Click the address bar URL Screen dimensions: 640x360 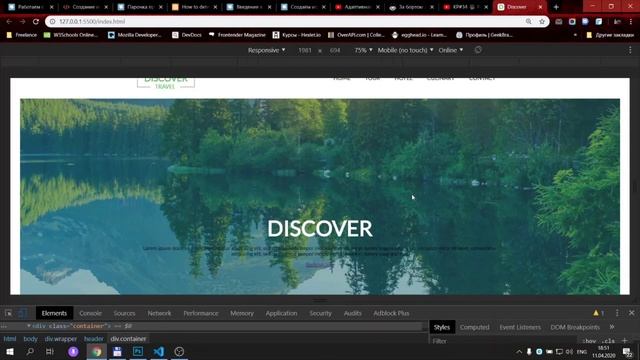(x=92, y=21)
